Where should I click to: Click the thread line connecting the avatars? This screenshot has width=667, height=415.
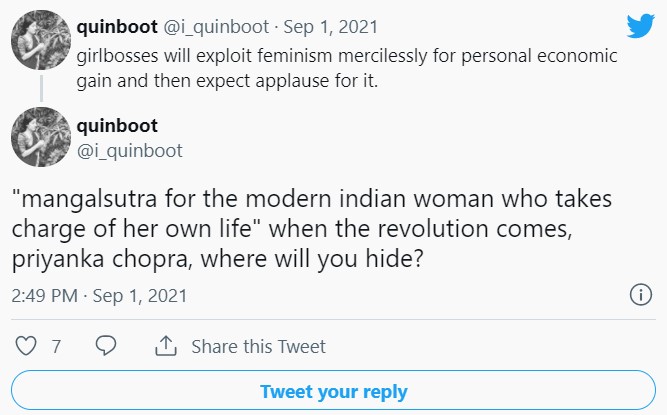pos(40,87)
